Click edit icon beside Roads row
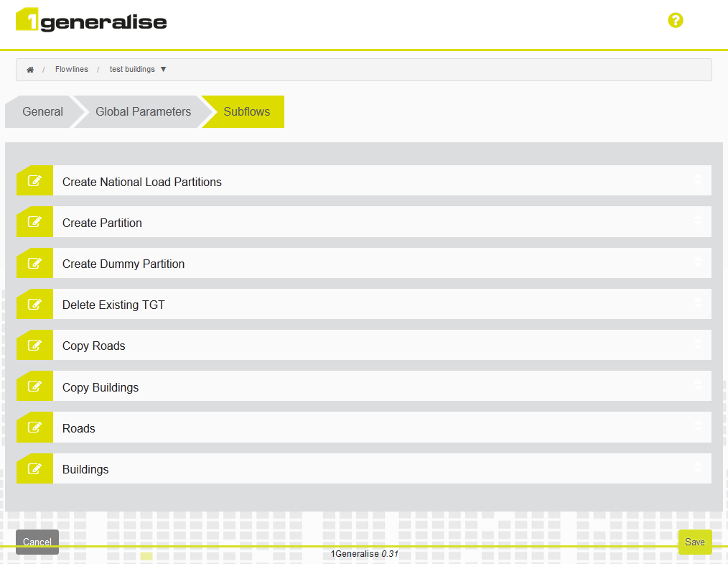 point(35,427)
